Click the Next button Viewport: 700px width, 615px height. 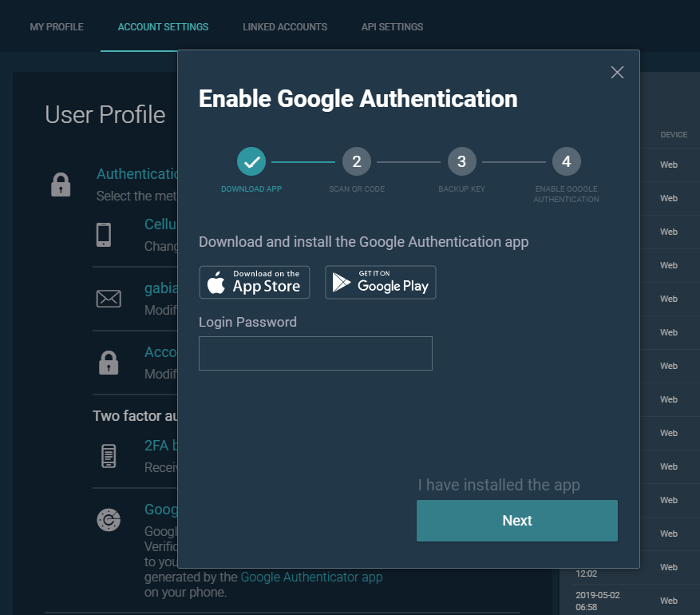coord(517,521)
